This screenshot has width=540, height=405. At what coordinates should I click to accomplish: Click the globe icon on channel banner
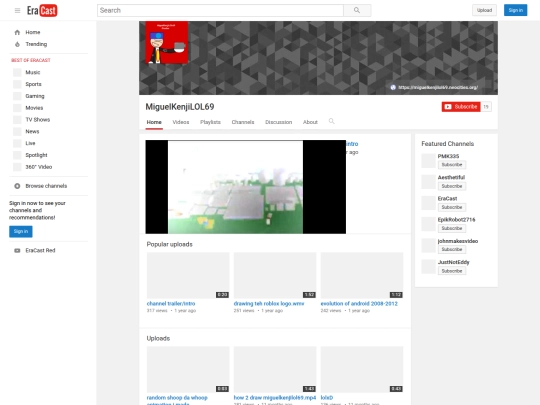[x=393, y=87]
